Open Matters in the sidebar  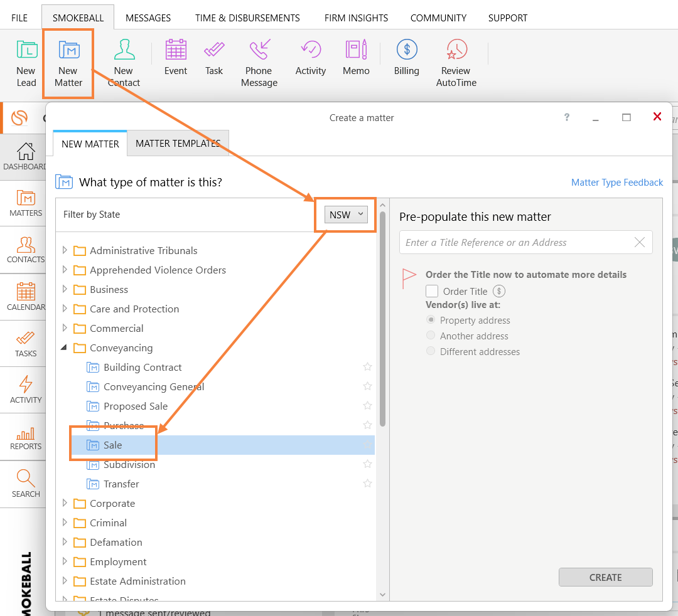[26, 203]
